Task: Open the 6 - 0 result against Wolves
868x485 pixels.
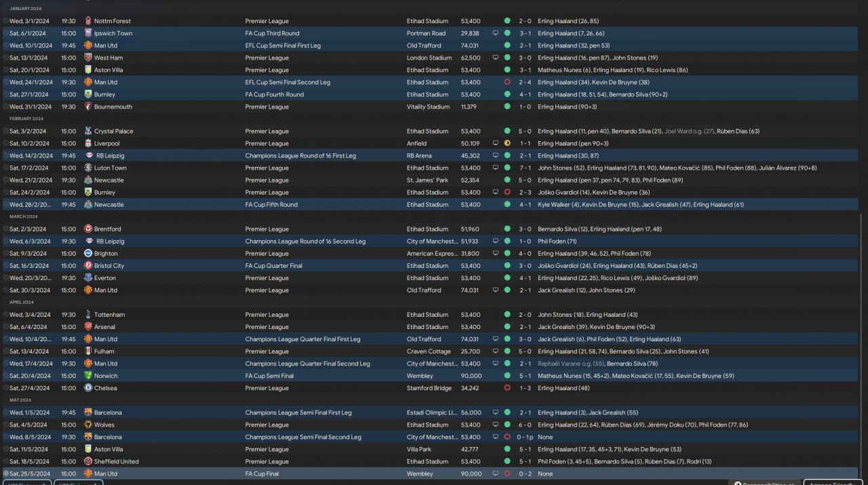Action: [525, 425]
